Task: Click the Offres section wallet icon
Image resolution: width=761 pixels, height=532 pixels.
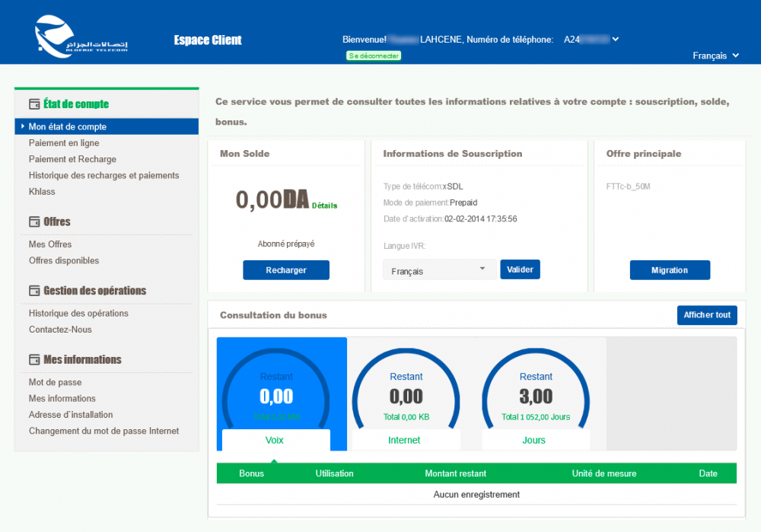Action: (34, 222)
